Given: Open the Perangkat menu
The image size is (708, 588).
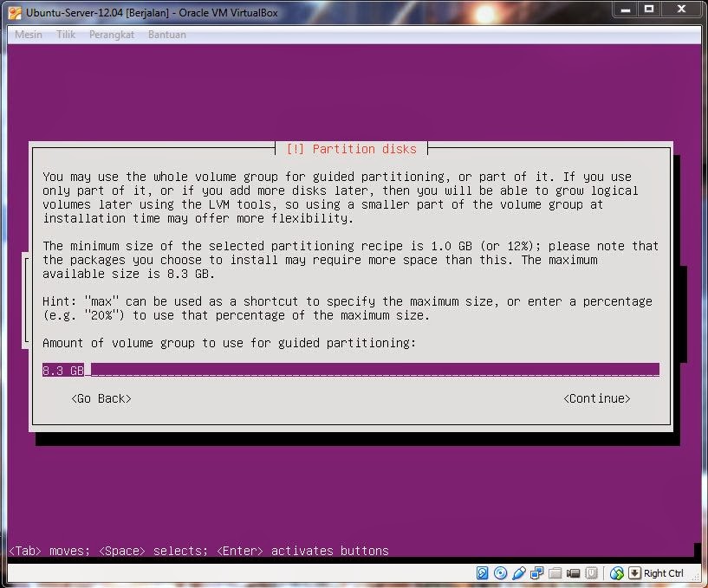Looking at the screenshot, I should 112,35.
